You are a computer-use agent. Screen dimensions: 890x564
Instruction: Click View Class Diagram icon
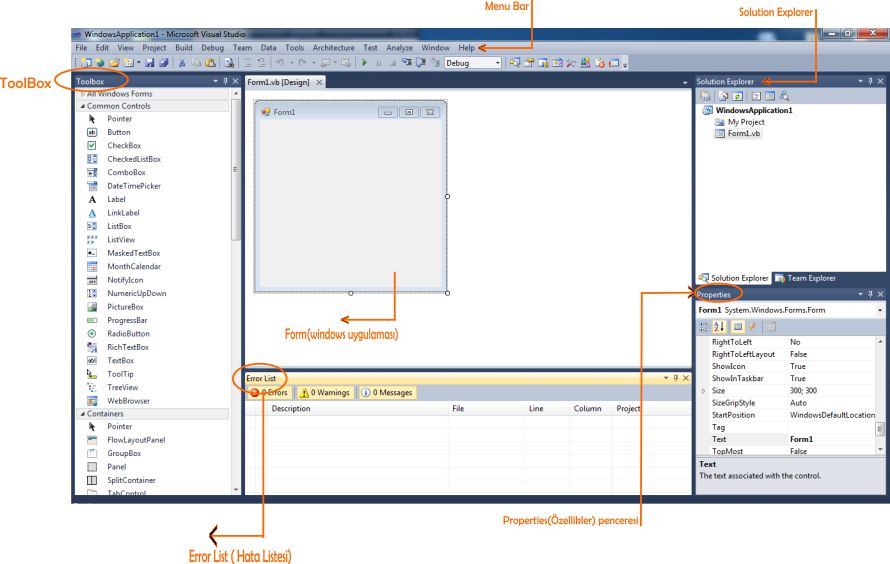[x=784, y=96]
